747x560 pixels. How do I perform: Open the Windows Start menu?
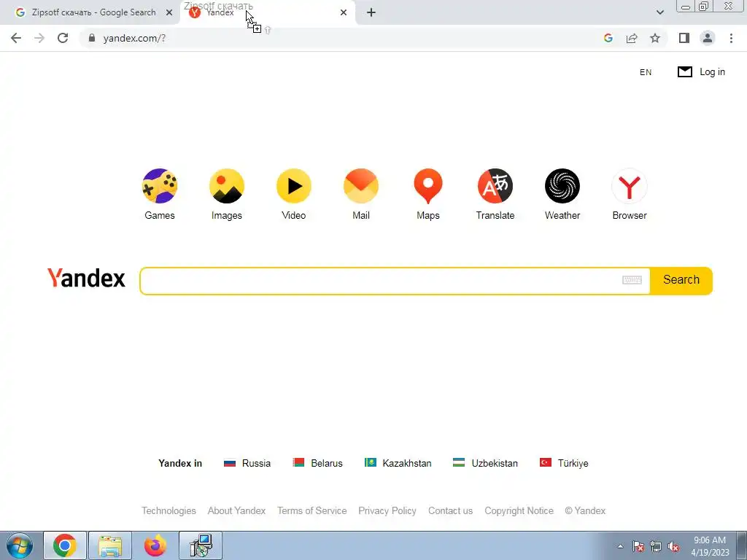click(x=20, y=545)
